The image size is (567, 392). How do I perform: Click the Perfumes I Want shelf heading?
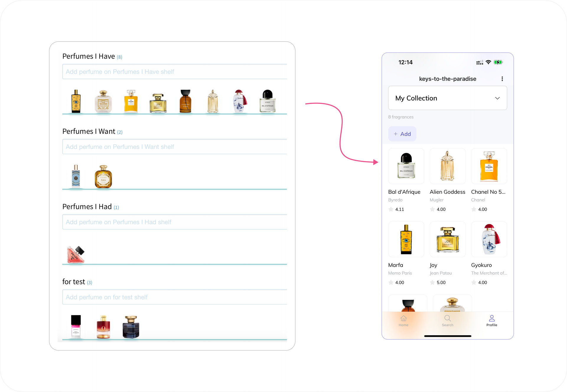point(89,131)
